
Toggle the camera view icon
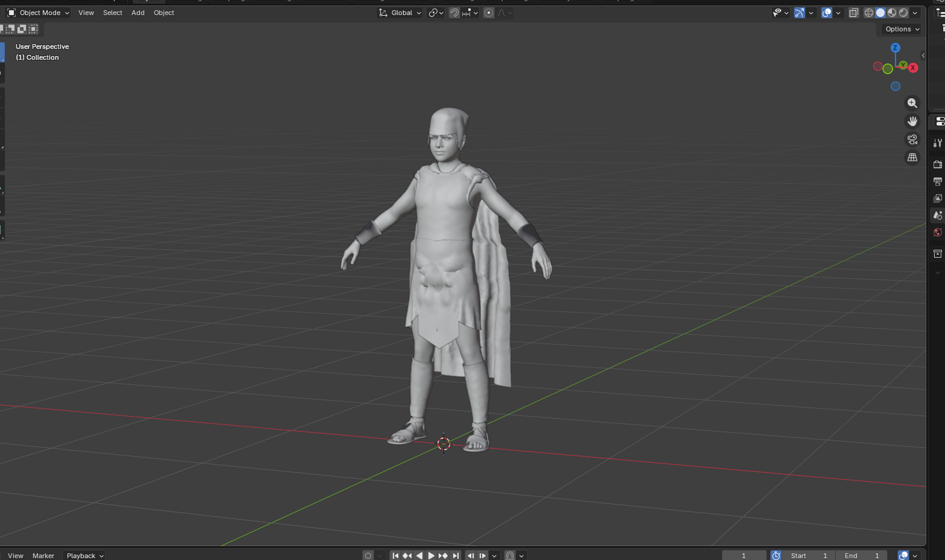pos(912,140)
